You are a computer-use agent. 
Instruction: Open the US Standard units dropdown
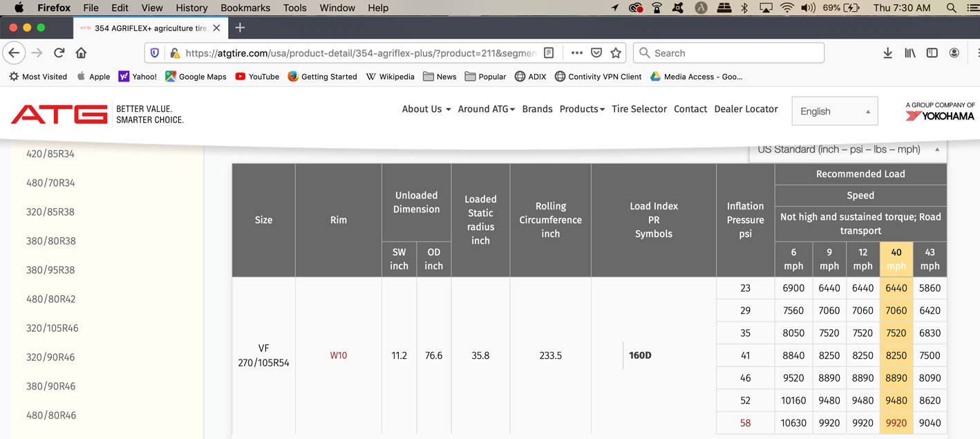[848, 149]
